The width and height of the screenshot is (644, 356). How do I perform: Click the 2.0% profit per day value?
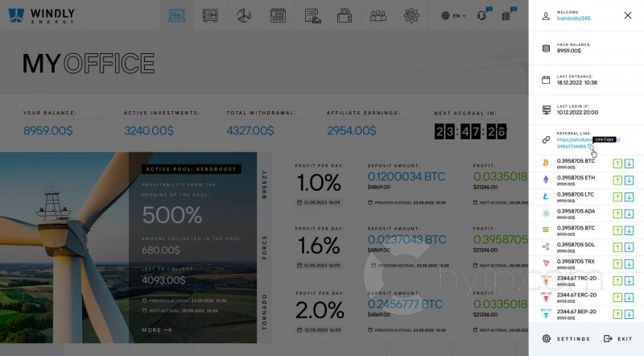pos(320,310)
